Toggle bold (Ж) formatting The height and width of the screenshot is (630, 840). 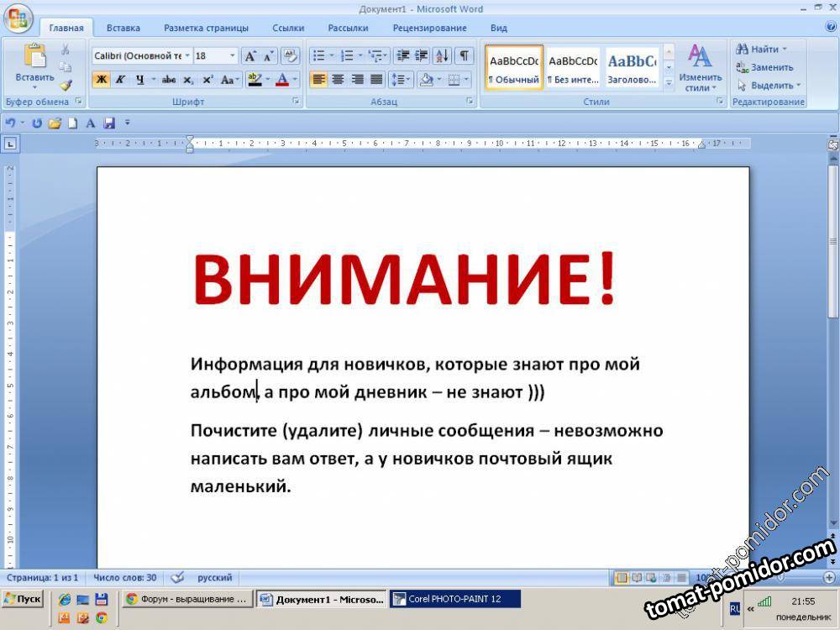pyautogui.click(x=101, y=80)
